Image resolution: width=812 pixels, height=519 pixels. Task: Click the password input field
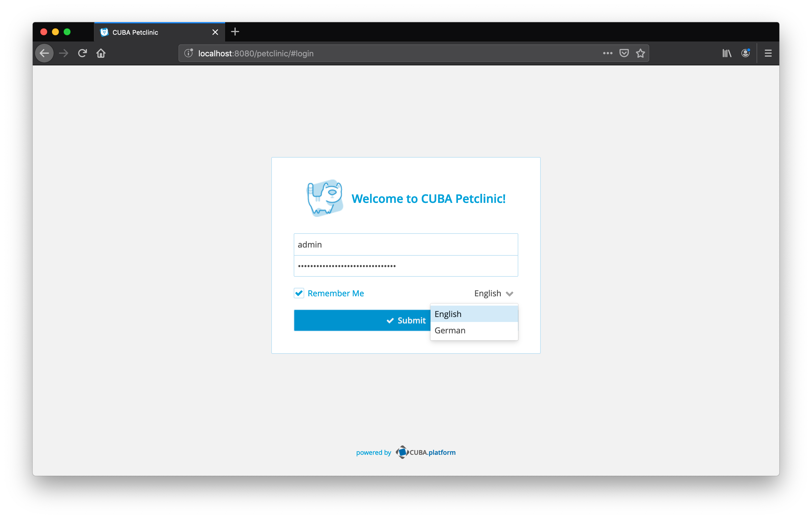pyautogui.click(x=406, y=266)
